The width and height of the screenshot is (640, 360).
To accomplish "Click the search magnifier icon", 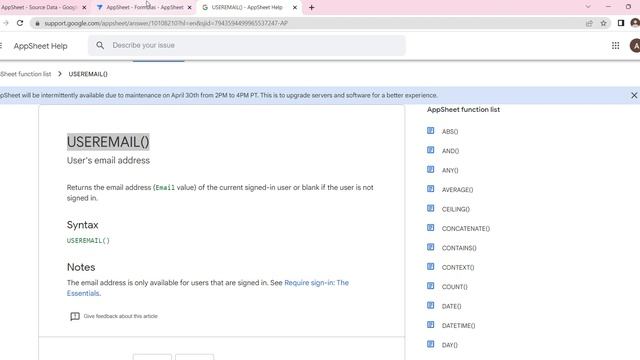I will (100, 45).
